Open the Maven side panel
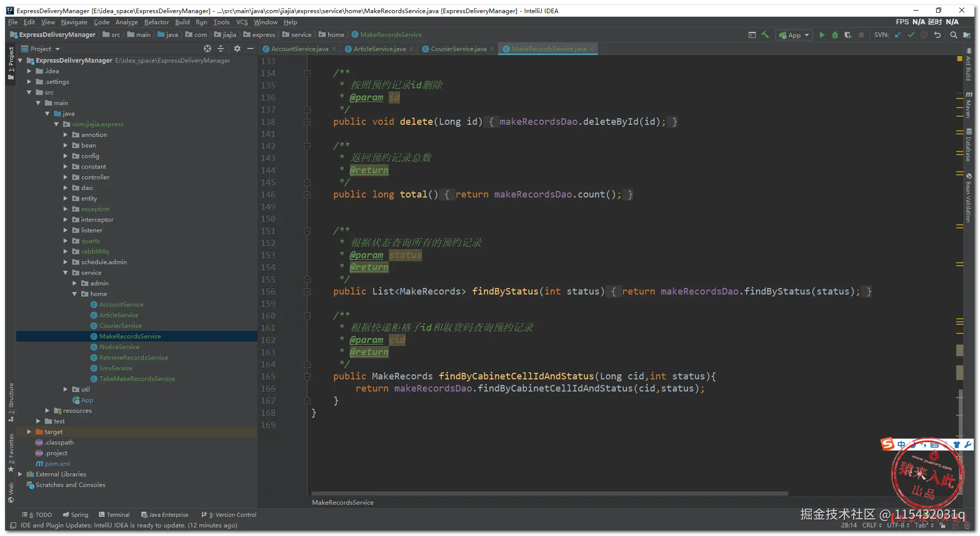This screenshot has width=980, height=536. (x=968, y=105)
